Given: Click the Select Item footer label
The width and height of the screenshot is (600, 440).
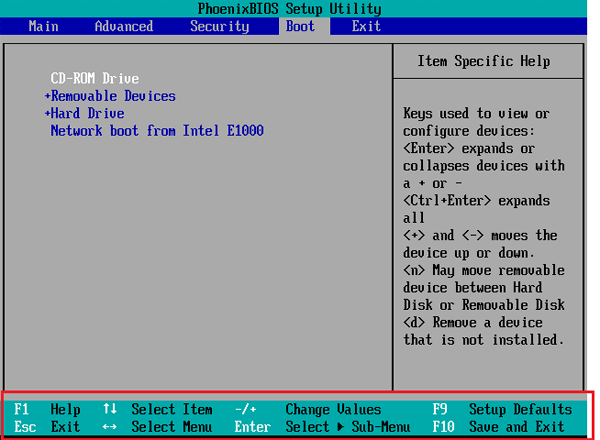Looking at the screenshot, I should 172,409.
